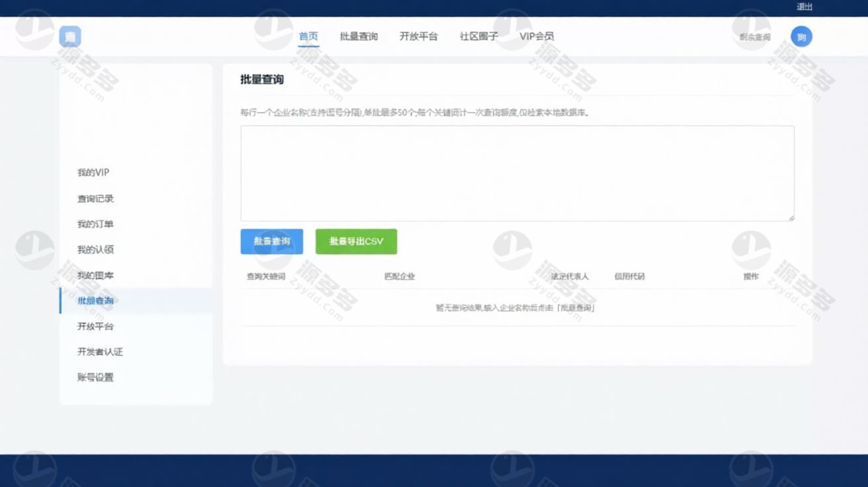Open the round blue user avatar
The height and width of the screenshot is (487, 868).
[801, 37]
